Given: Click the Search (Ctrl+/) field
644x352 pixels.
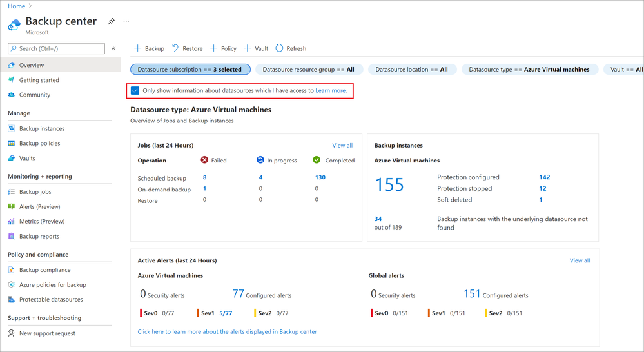Looking at the screenshot, I should [x=56, y=48].
